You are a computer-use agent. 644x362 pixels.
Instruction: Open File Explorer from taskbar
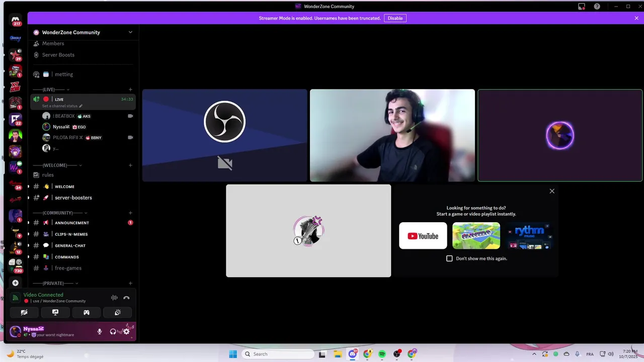click(338, 354)
